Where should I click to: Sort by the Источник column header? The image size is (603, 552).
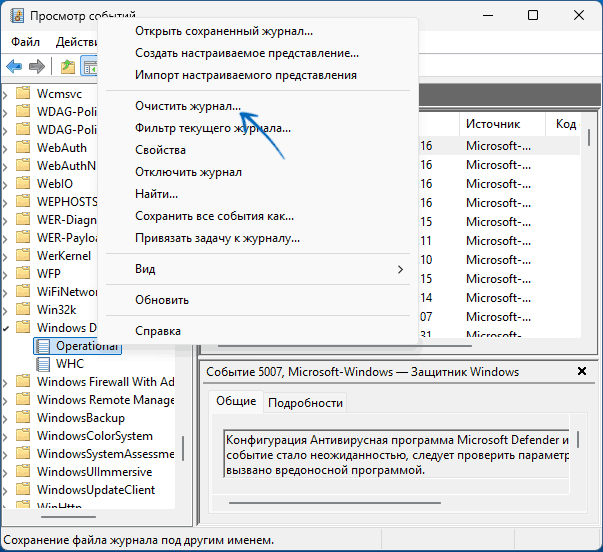coord(502,124)
